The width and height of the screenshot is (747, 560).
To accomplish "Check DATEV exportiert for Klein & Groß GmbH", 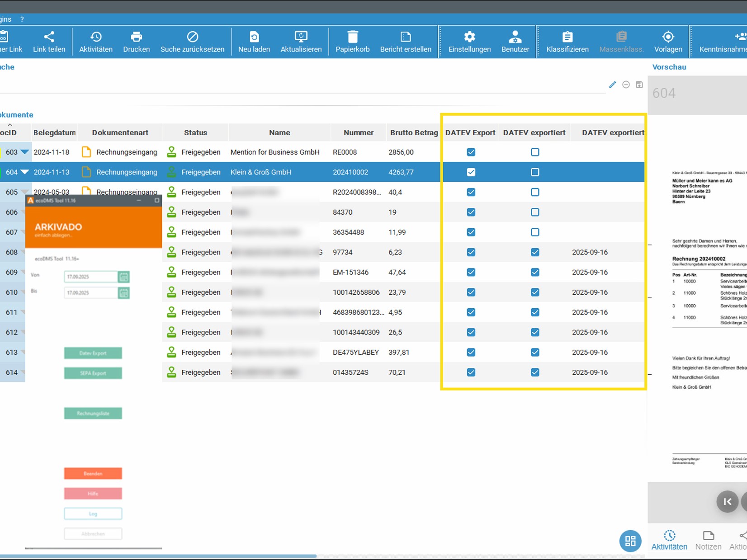I will coord(535,172).
